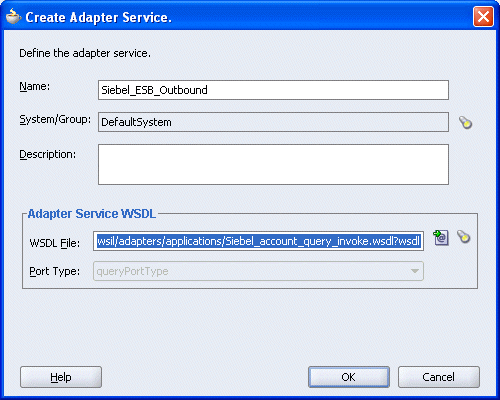
Task: Click the flashlight icon beside System/Group
Action: click(465, 122)
